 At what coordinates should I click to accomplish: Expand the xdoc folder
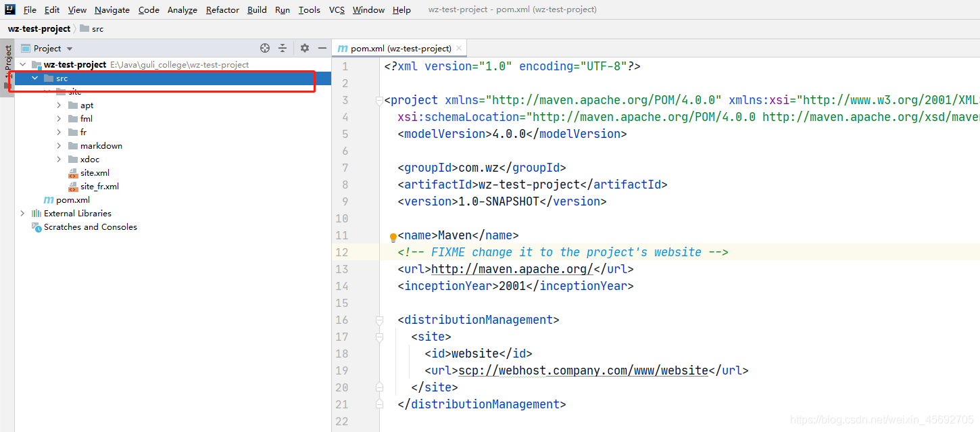coord(59,160)
